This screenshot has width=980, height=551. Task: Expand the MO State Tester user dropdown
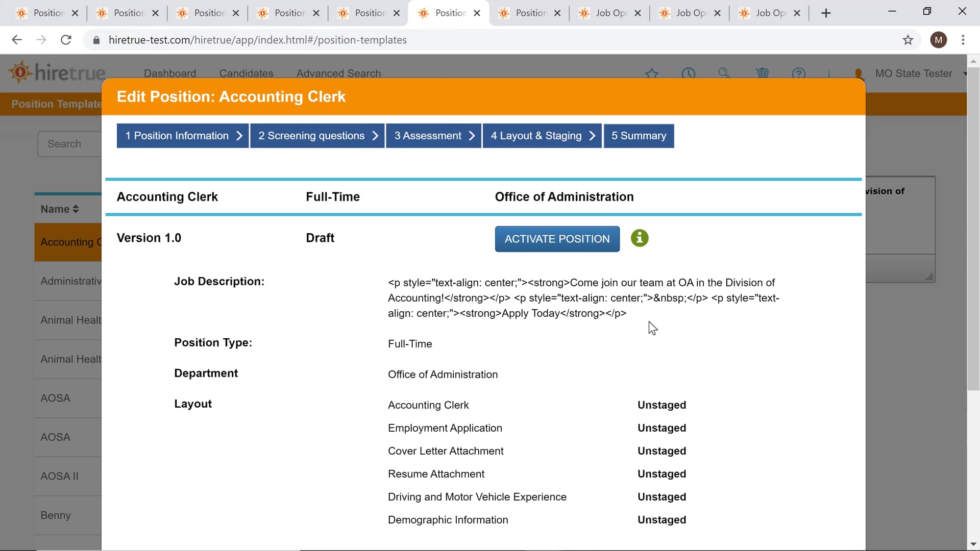(964, 74)
